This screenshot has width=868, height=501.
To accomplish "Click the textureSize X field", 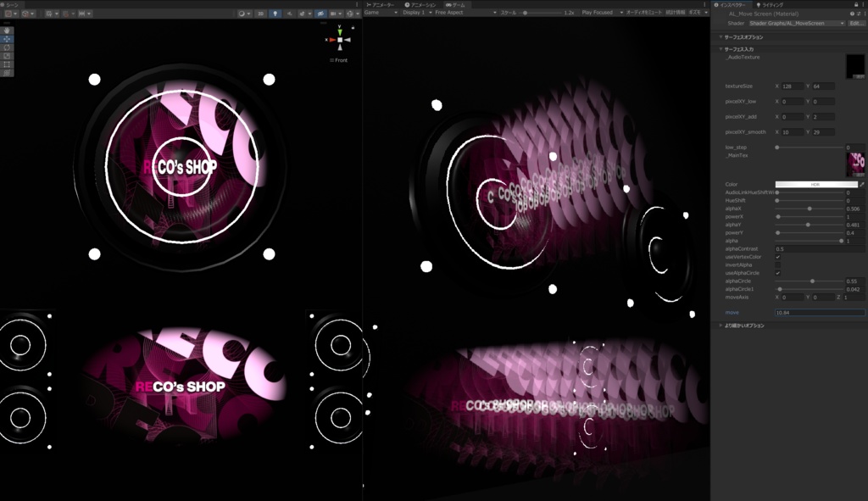I will pos(793,86).
